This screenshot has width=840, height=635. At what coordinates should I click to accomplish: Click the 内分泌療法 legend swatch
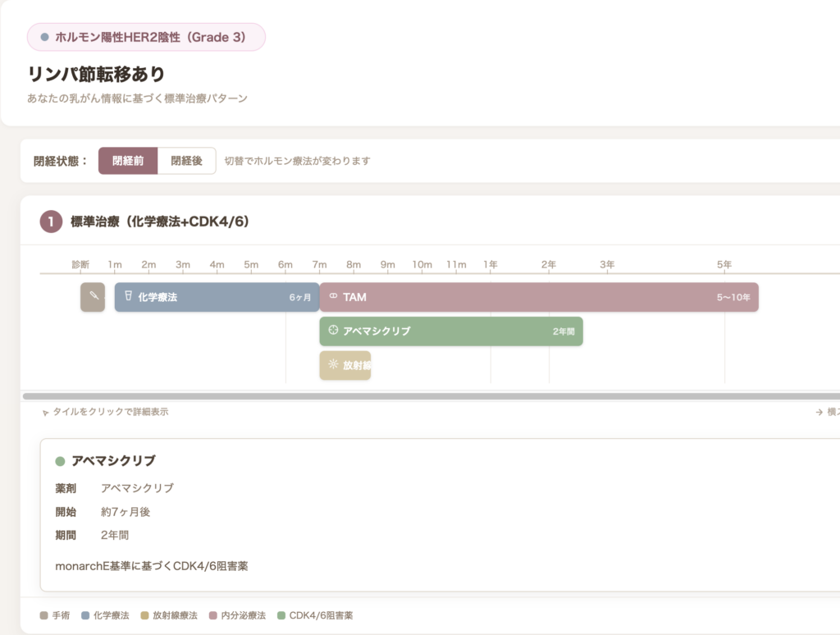[x=214, y=615]
